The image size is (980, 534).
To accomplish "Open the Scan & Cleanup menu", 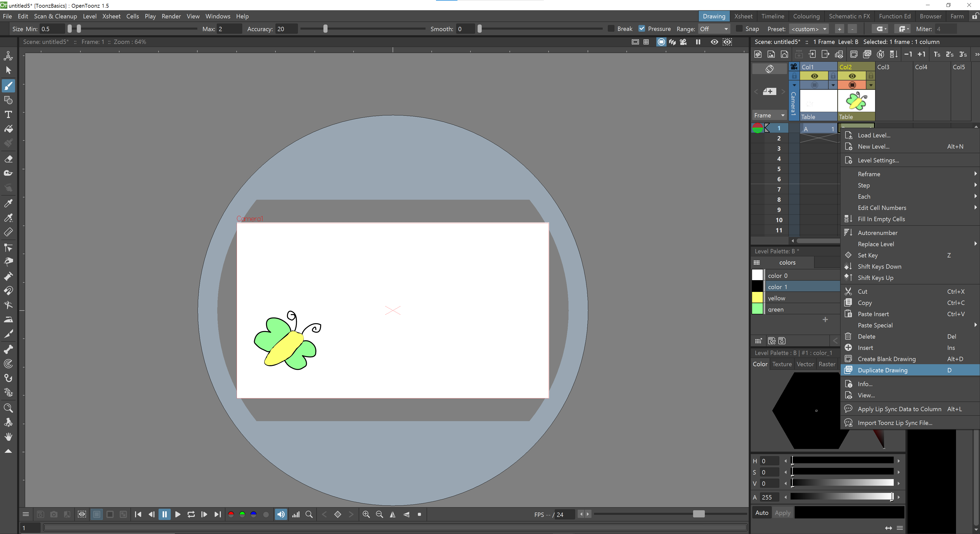I will click(56, 16).
